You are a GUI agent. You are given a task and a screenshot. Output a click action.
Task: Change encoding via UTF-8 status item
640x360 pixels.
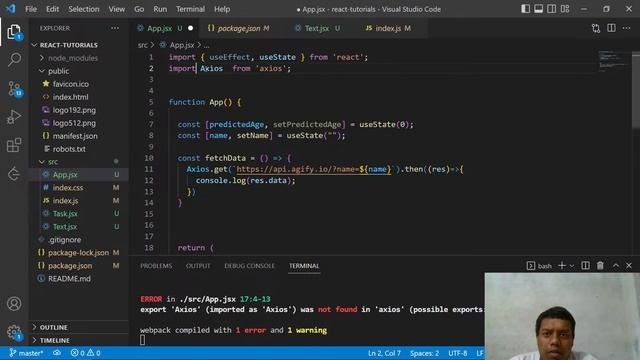tap(458, 353)
